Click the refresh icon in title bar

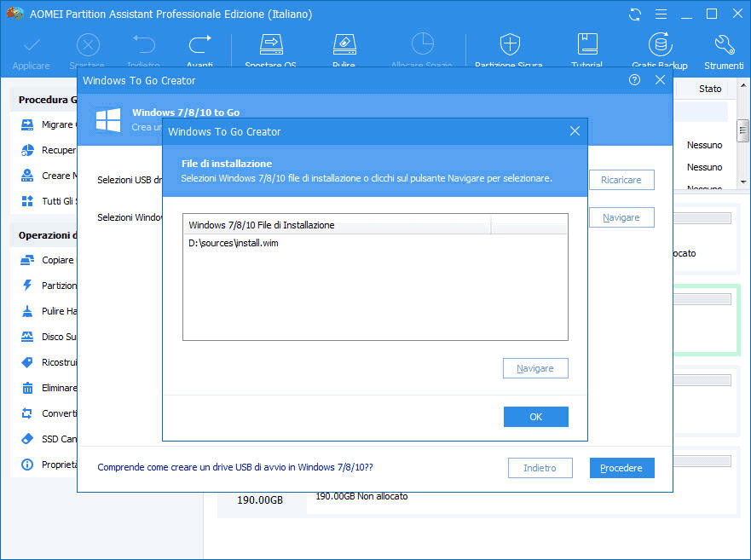[x=634, y=14]
